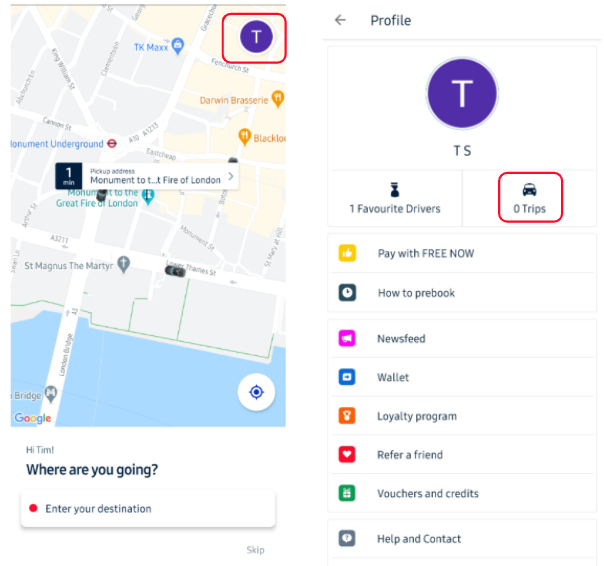This screenshot has height=566, width=604.
Task: Click the Skip link
Action: pos(255,550)
